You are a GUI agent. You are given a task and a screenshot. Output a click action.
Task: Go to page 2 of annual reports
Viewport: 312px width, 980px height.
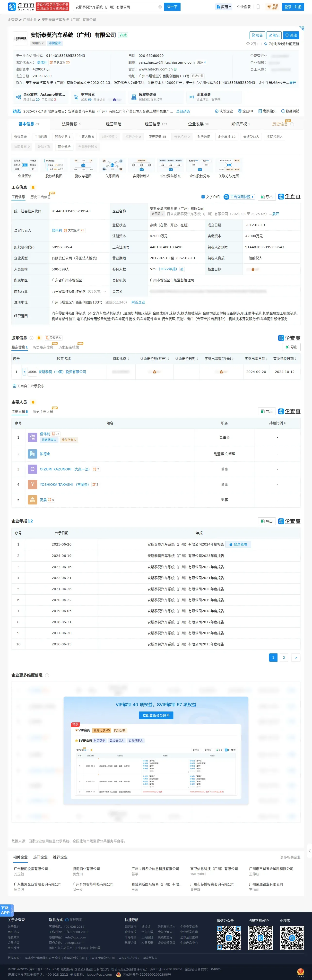[x=284, y=658]
